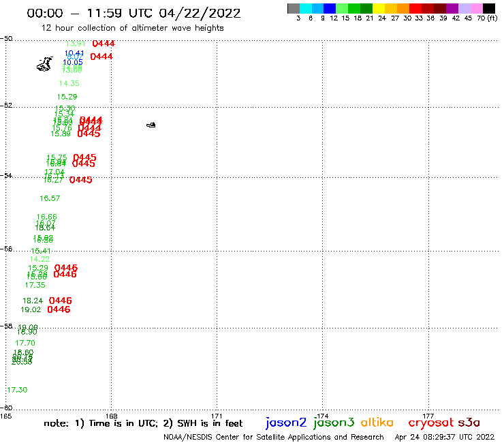
Task: Click the -52 latitude axis label
Action: pos(6,106)
